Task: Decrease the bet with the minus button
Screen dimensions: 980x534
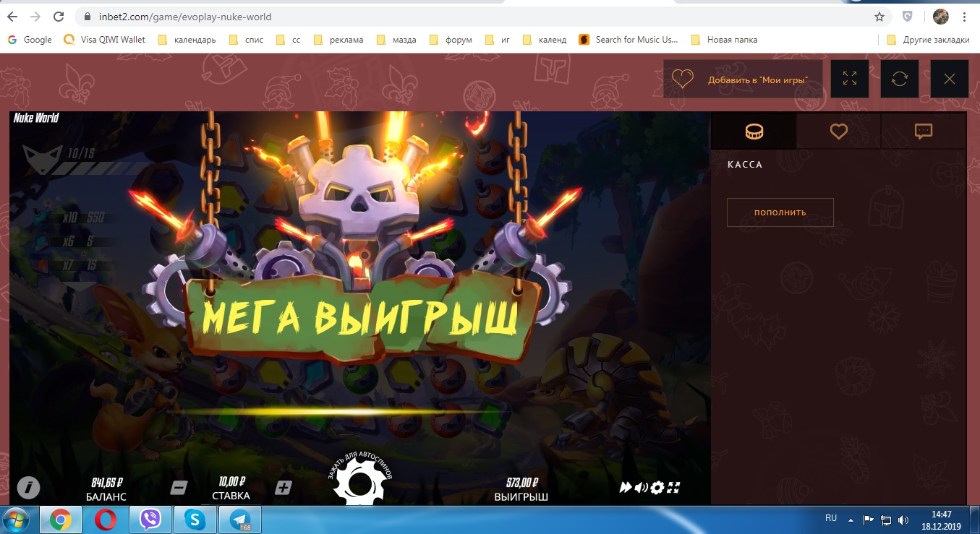Action: pyautogui.click(x=179, y=488)
